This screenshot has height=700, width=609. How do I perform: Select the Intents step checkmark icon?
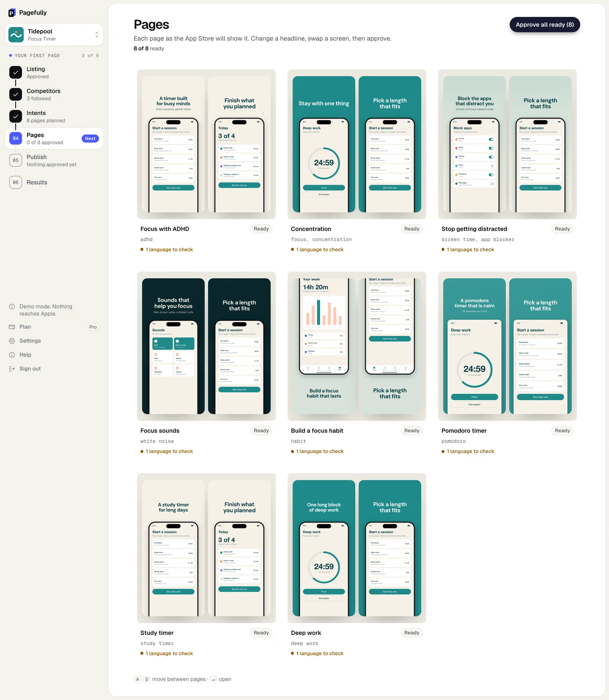(16, 116)
